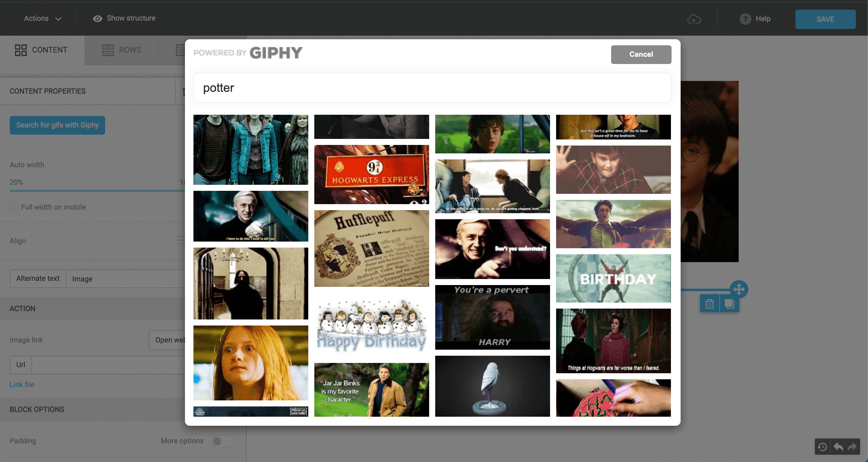Open Image link Open web dropdown
Viewport: 868px width, 462px height.
tap(170, 340)
